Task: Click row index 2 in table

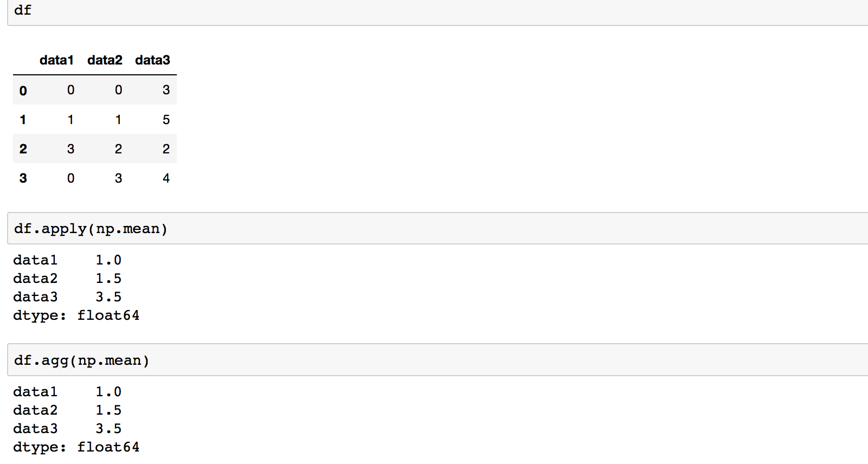Action: 23,149
